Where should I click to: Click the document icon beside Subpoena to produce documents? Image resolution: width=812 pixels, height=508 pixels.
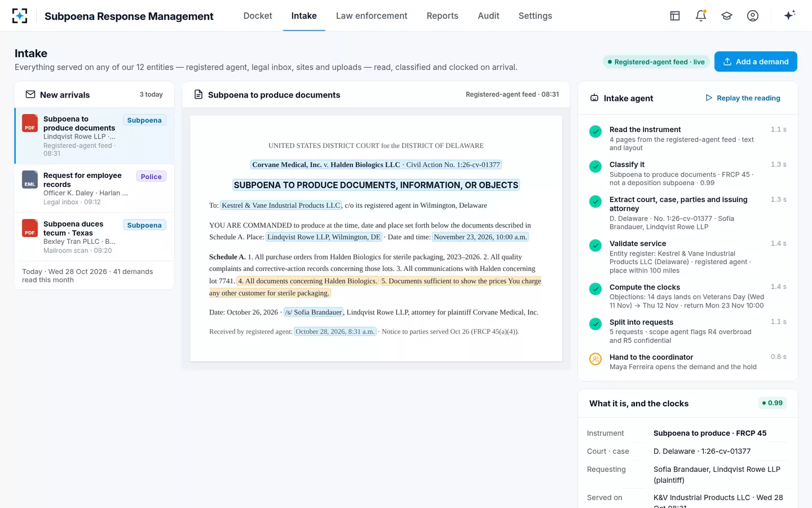point(198,94)
